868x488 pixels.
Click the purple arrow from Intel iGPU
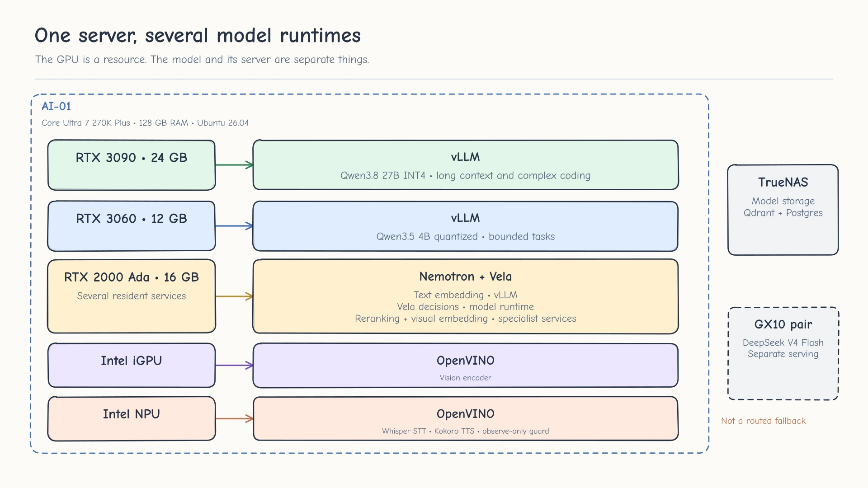point(234,365)
